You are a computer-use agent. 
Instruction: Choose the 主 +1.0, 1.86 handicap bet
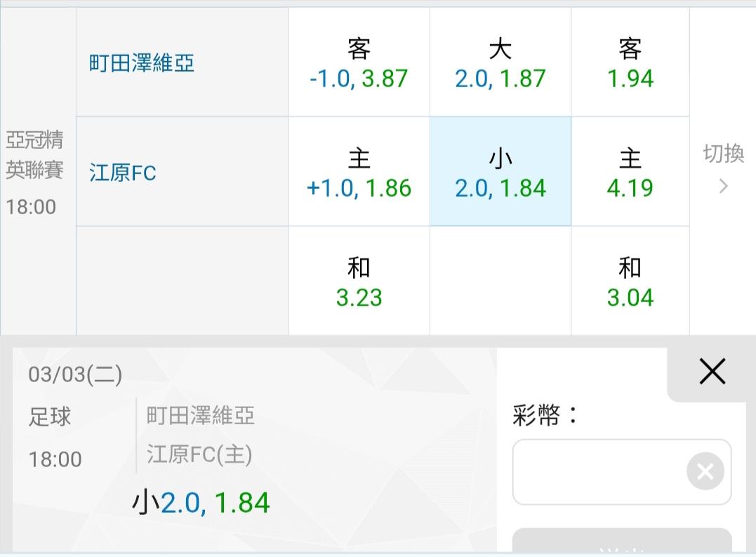(359, 172)
